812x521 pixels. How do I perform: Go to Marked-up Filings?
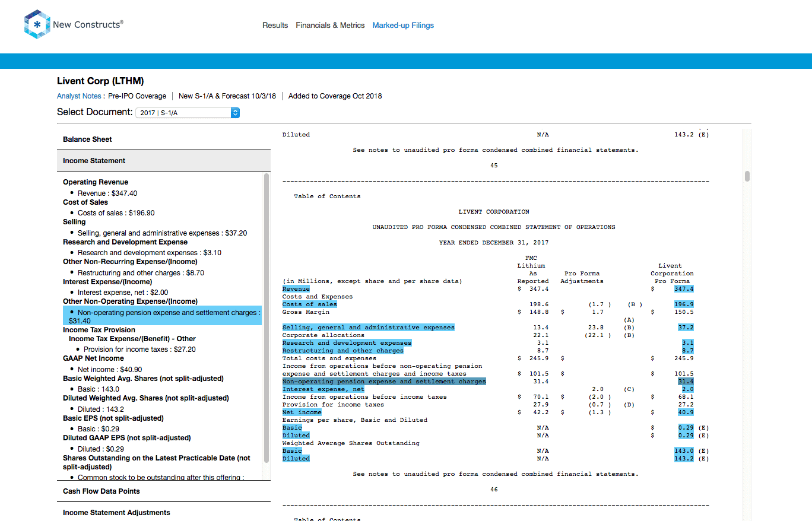(403, 26)
